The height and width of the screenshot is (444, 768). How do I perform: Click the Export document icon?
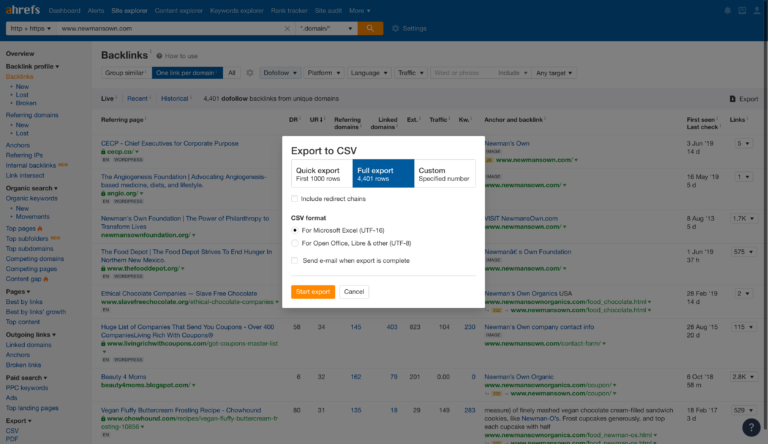[x=732, y=99]
